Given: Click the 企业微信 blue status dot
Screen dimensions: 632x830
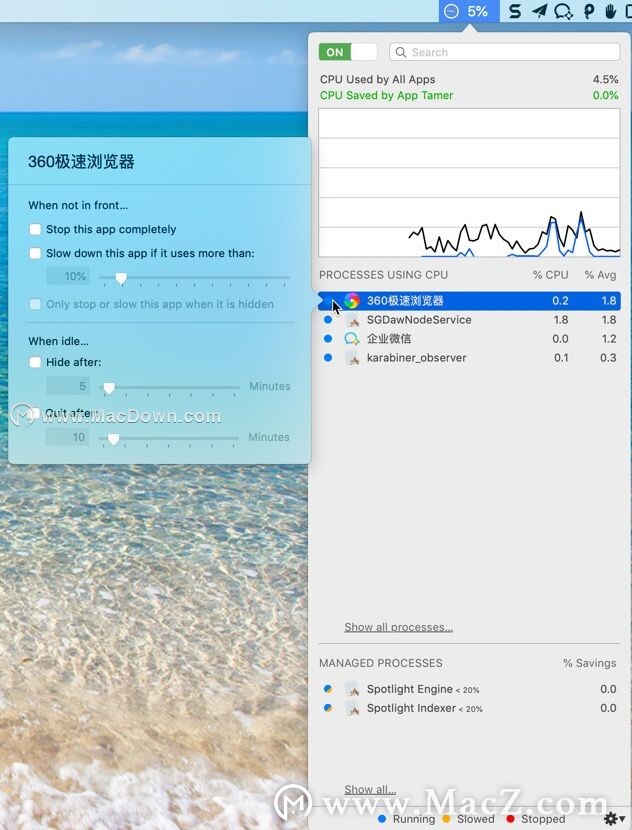Looking at the screenshot, I should coord(328,339).
